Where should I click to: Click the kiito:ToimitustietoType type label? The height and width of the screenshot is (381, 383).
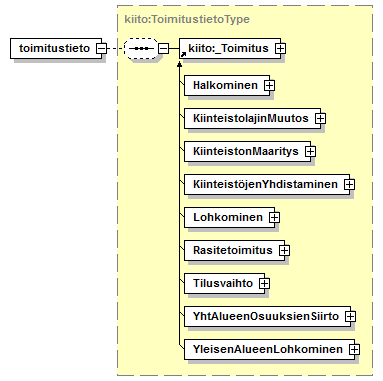coord(187,19)
